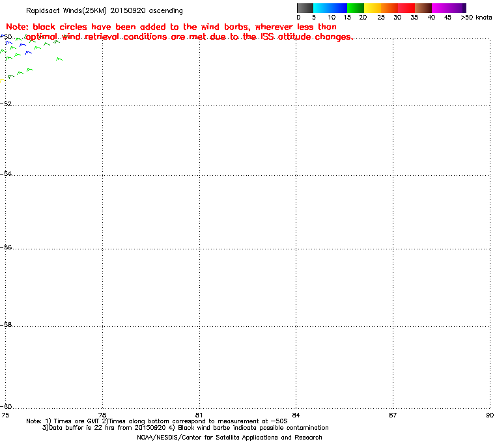Click the '75' longitude axis label

coord(5,415)
